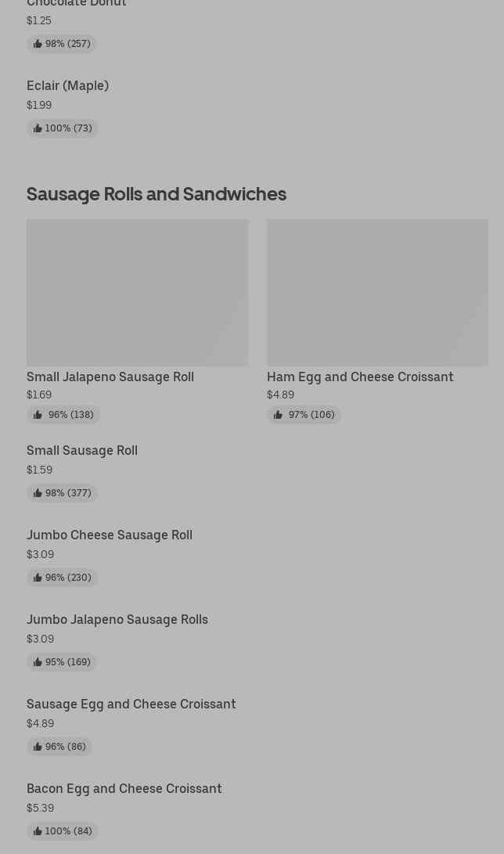
Task: Click thumbs-up icon under Sausage Egg and Cheese Croissant
Action: tap(38, 747)
